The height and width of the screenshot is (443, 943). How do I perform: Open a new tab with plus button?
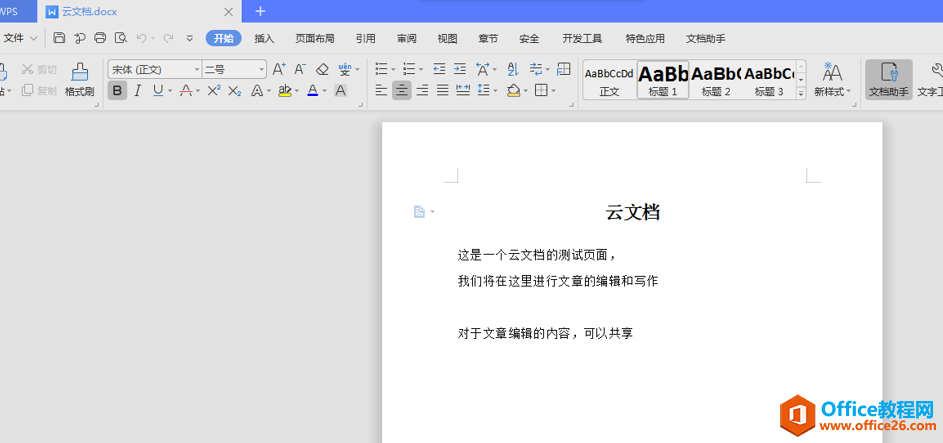click(x=260, y=11)
